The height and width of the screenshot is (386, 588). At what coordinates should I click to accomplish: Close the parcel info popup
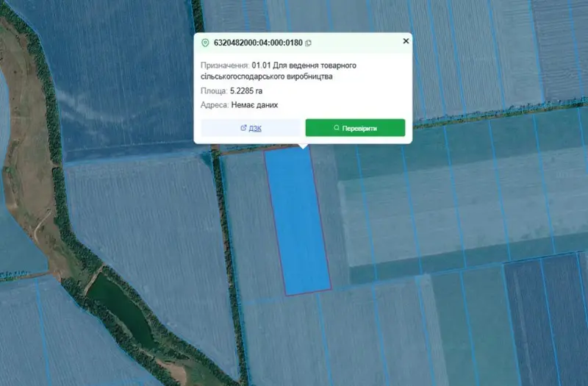[406, 41]
